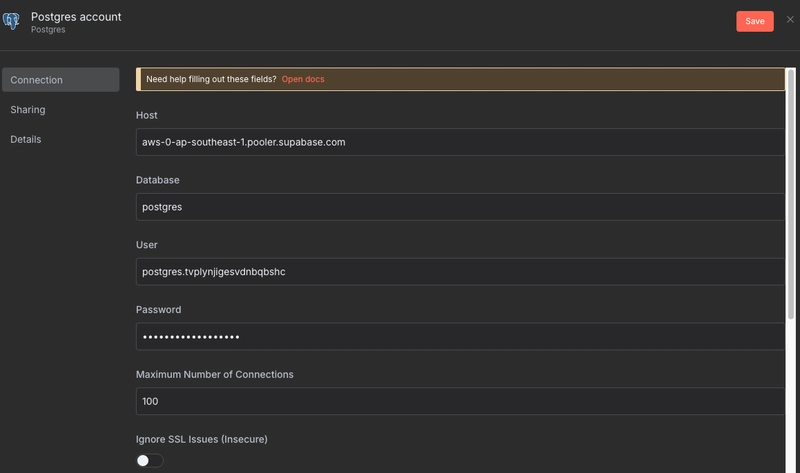The image size is (800, 473).
Task: Click the Password label
Action: tap(158, 310)
